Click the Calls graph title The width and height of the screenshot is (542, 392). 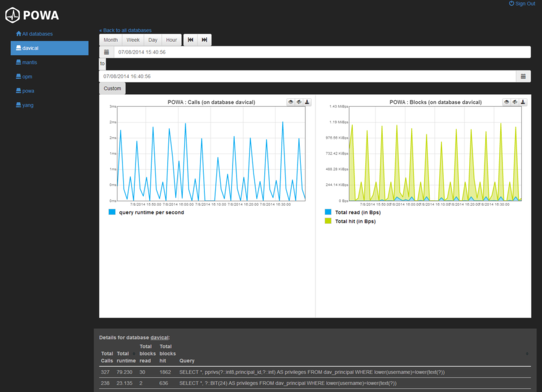coord(211,102)
